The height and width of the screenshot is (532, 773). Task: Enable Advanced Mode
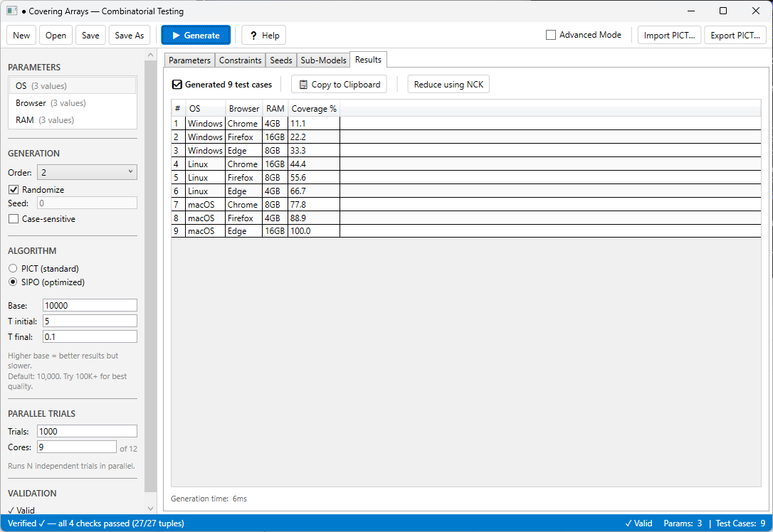[550, 34]
